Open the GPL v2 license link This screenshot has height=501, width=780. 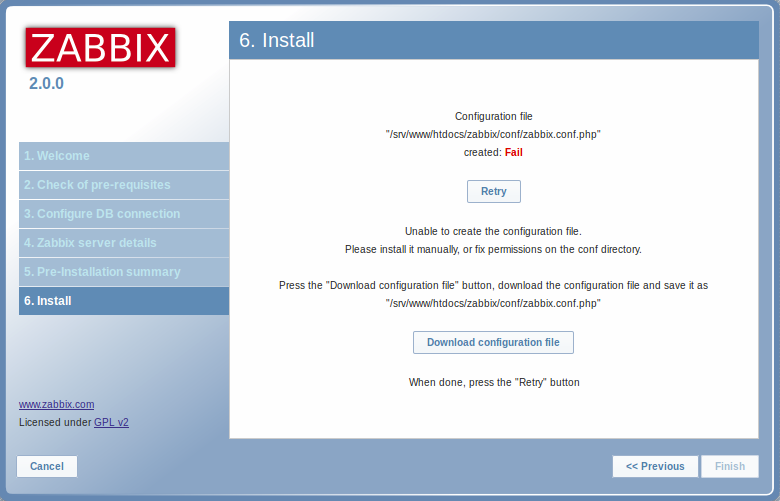pyautogui.click(x=111, y=422)
